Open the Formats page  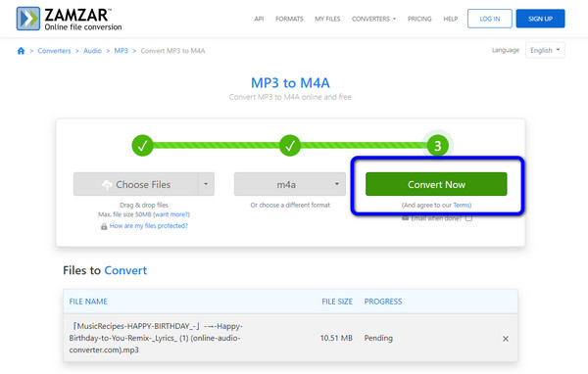point(289,19)
